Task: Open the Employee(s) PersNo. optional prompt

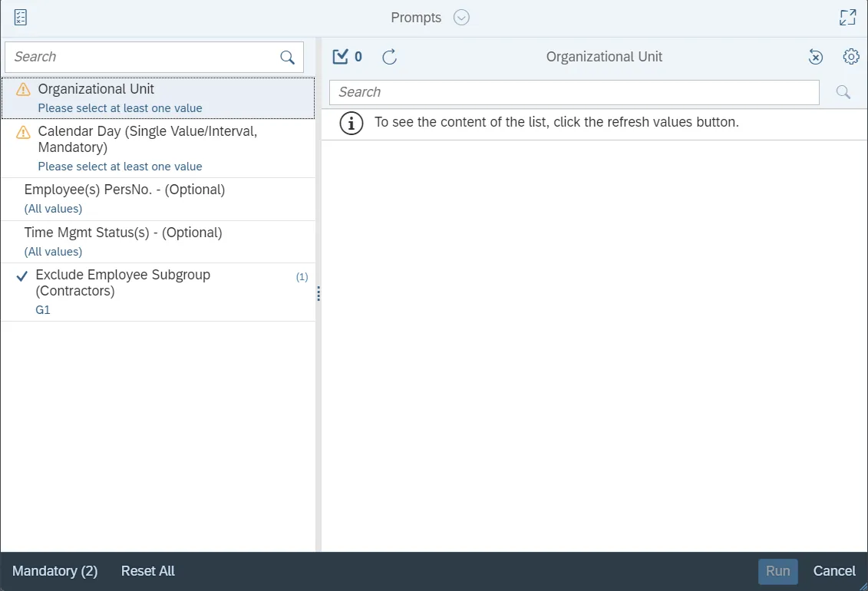Action: click(158, 199)
